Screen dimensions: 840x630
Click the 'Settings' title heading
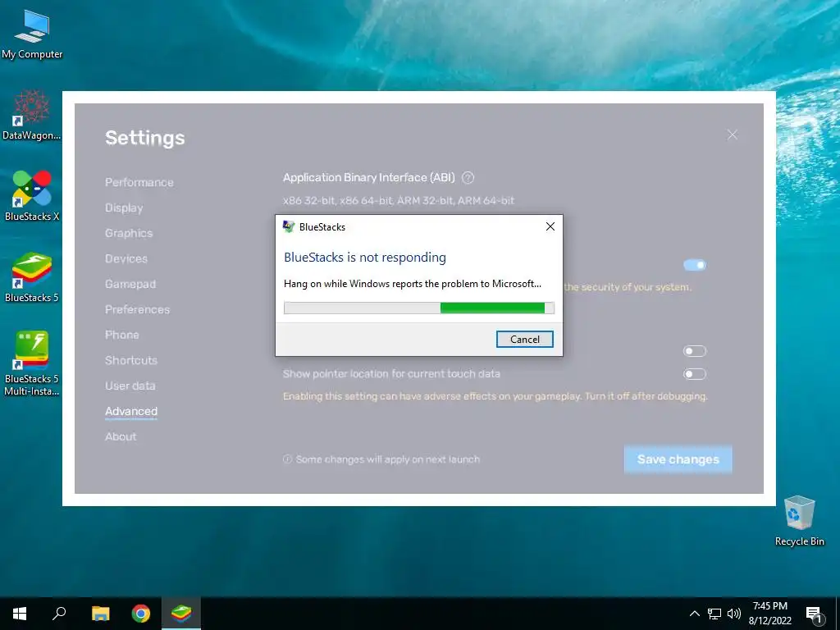(x=144, y=138)
